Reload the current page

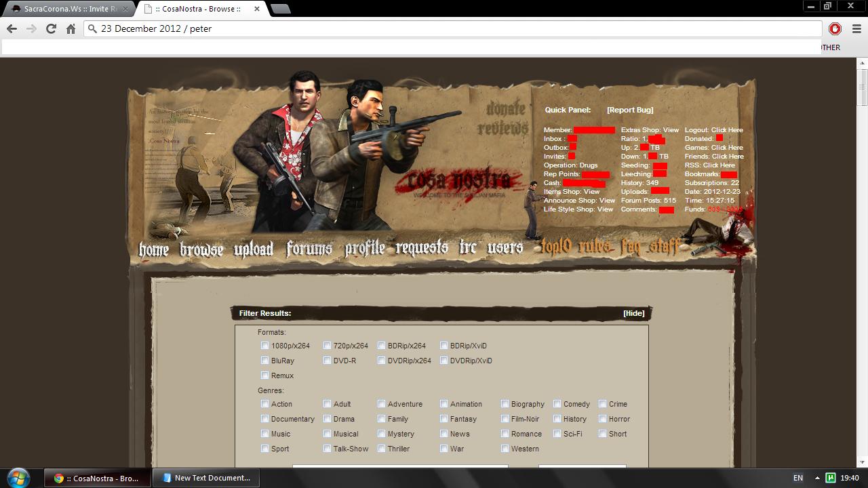tap(51, 28)
